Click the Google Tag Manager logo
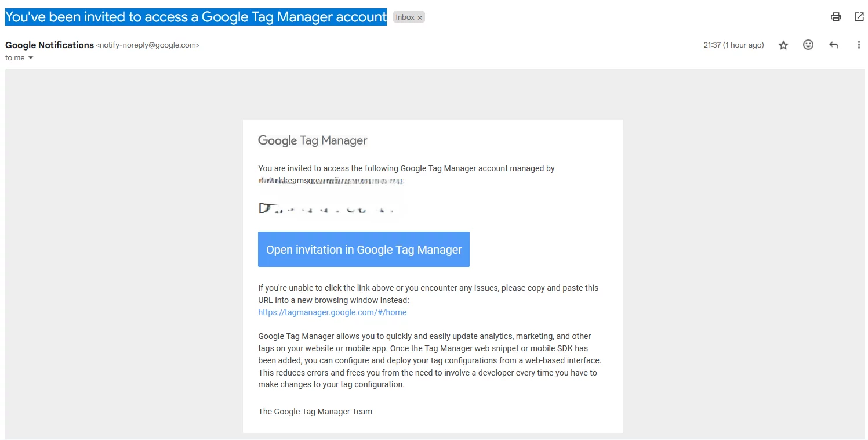 point(313,140)
